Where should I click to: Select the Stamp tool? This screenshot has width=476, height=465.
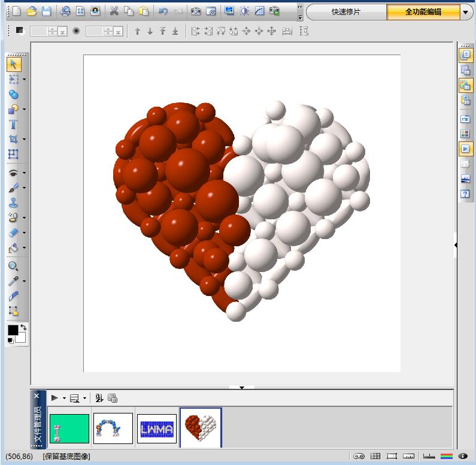pyautogui.click(x=13, y=203)
